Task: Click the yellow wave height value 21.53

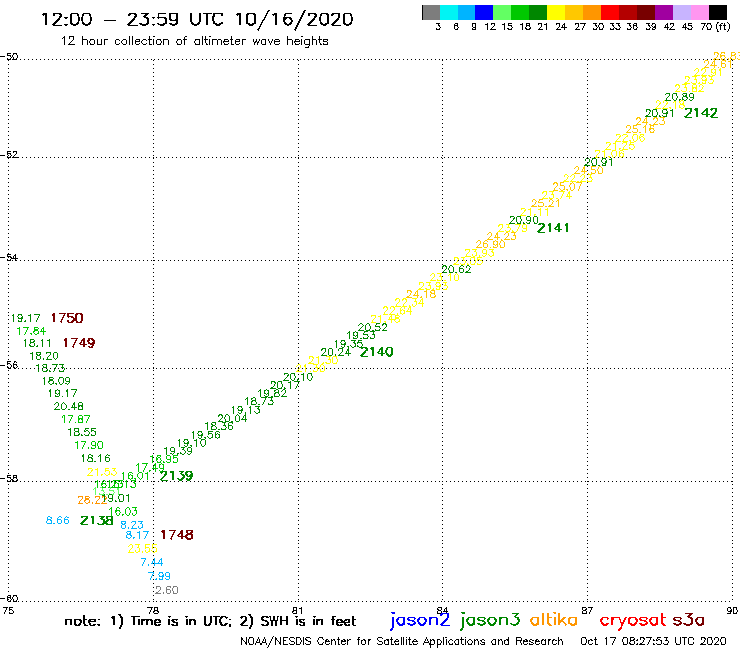Action: 102,472
